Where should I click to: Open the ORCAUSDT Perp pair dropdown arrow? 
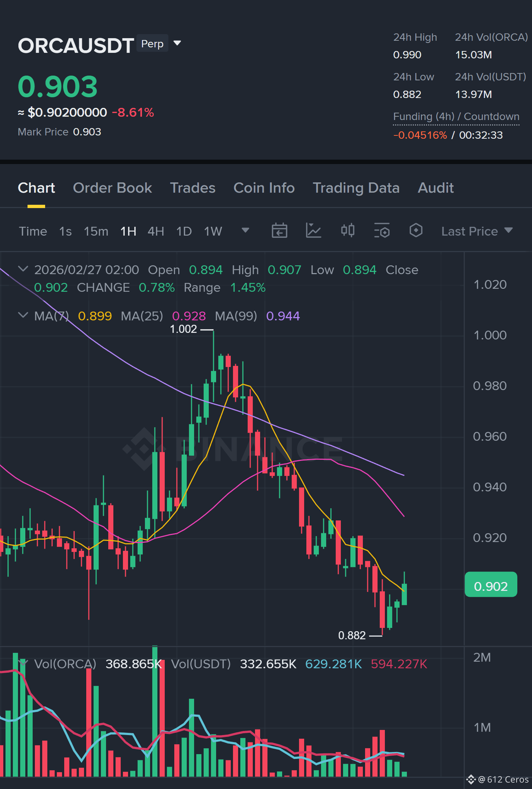[x=177, y=43]
